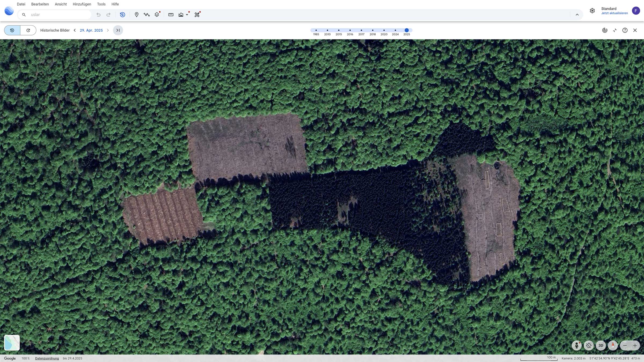The image size is (644, 362).
Task: Open the map style thumbnail
Action: (x=12, y=342)
